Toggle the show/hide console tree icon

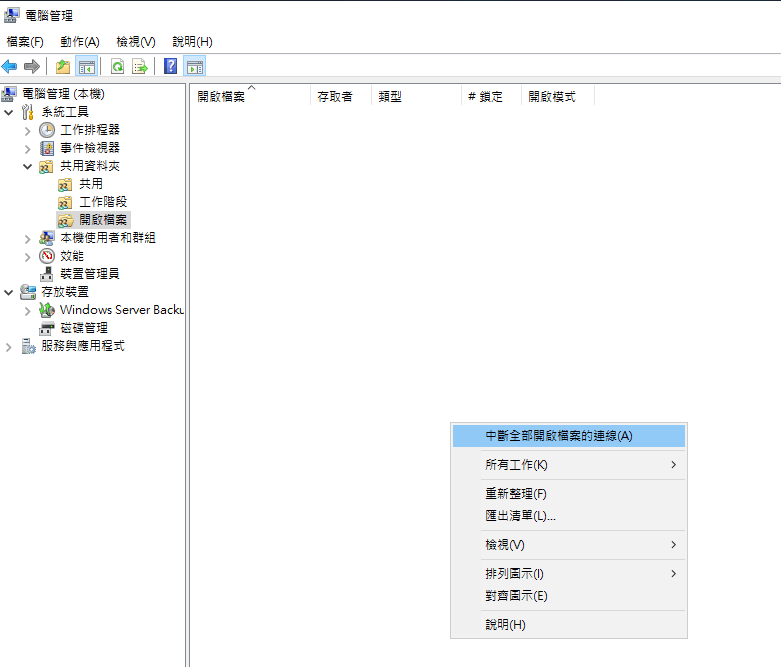click(86, 66)
